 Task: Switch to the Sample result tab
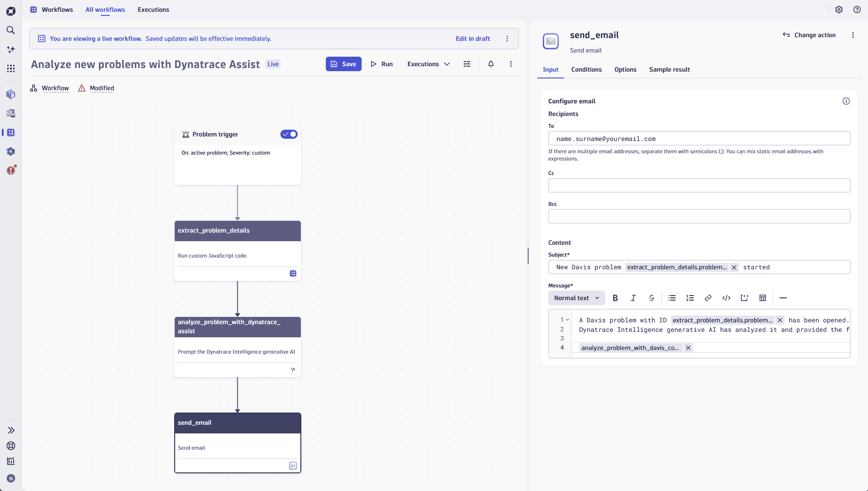(669, 70)
